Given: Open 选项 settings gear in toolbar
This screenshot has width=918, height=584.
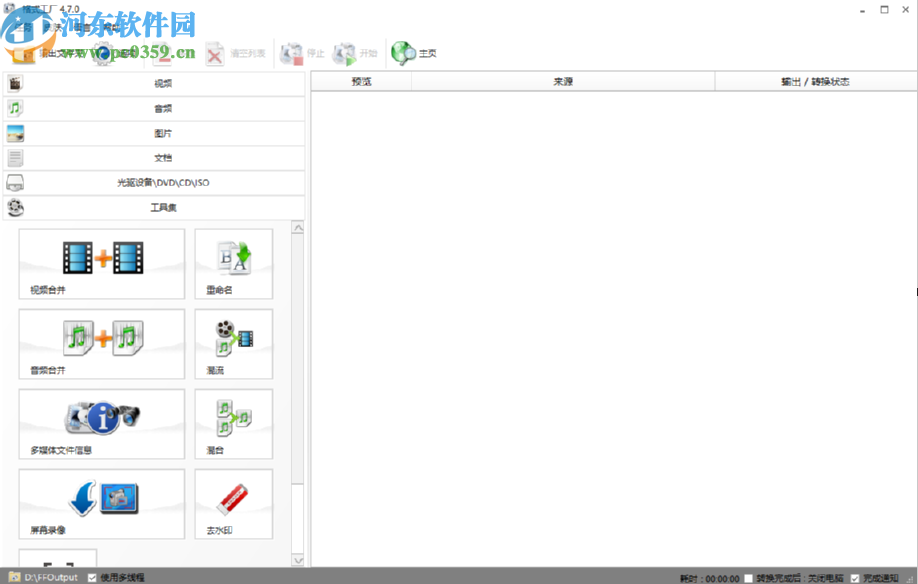Looking at the screenshot, I should 103,54.
